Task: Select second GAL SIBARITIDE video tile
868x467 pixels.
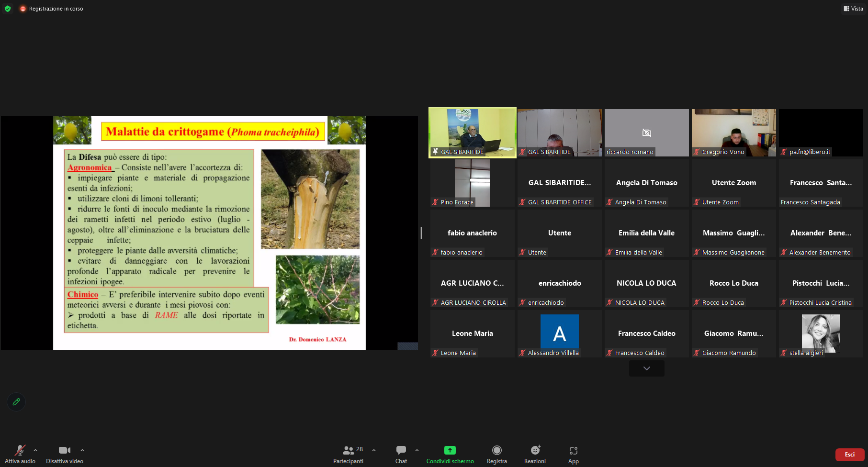Action: [560, 133]
